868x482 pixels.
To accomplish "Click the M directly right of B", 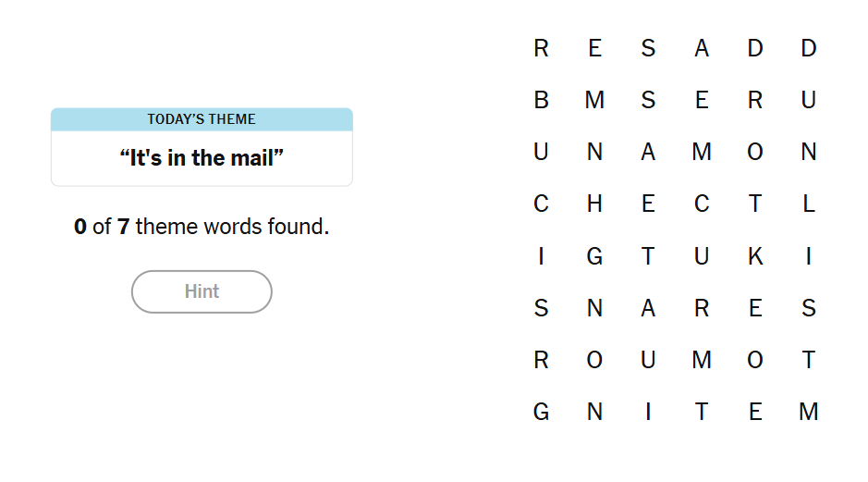I will pos(594,101).
